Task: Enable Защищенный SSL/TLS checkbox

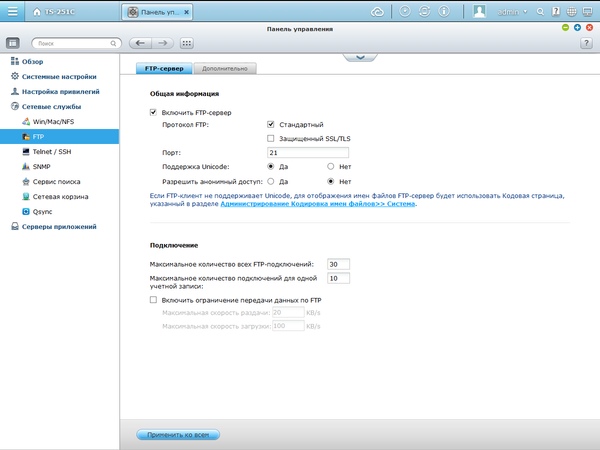Action: click(271, 138)
